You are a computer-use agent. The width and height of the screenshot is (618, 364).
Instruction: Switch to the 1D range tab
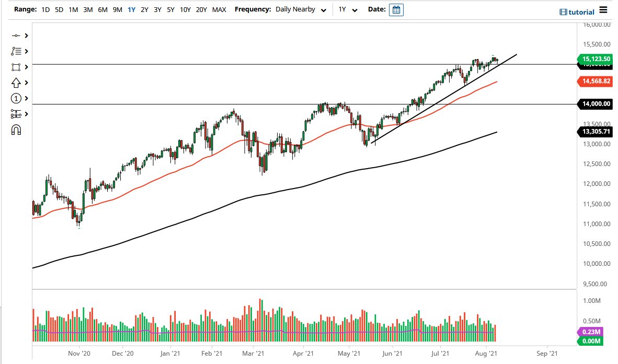click(45, 9)
